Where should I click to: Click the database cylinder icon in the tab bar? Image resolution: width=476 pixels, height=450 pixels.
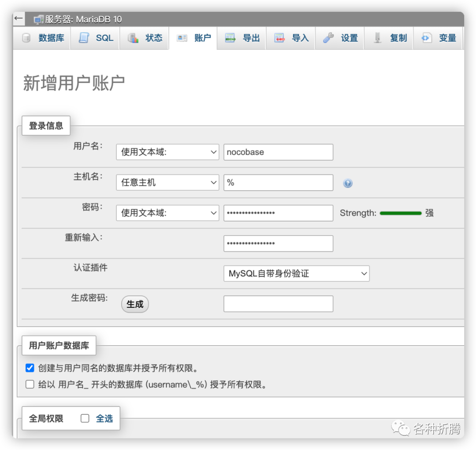(x=26, y=38)
